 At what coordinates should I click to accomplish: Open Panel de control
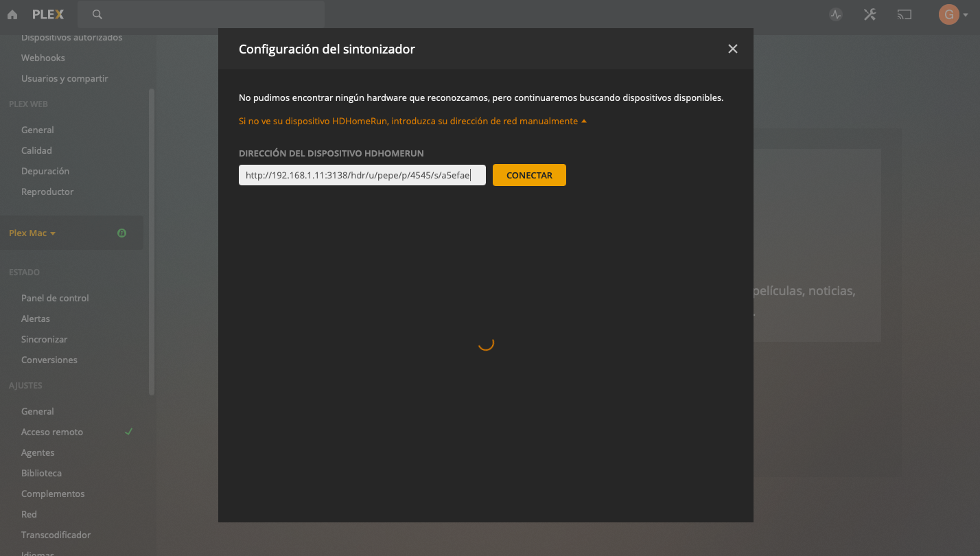[x=55, y=298]
